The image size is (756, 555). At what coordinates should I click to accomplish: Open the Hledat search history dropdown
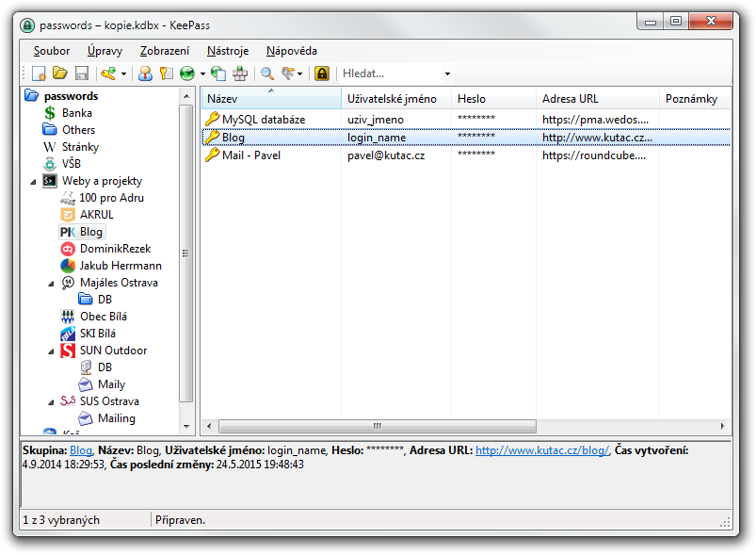[447, 73]
